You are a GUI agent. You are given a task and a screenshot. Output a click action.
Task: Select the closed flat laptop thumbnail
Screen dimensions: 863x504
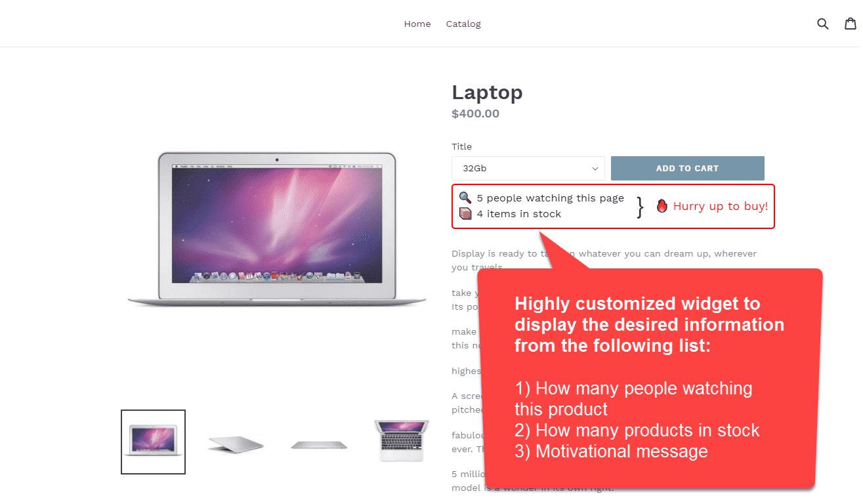click(x=319, y=445)
